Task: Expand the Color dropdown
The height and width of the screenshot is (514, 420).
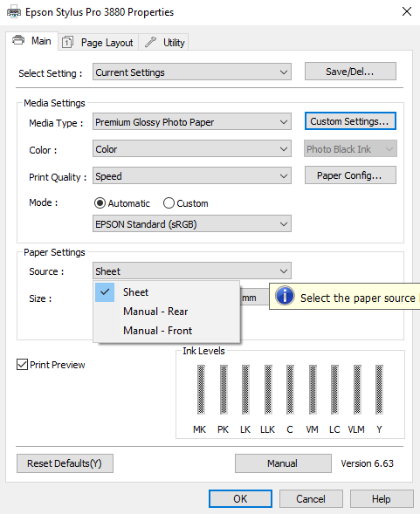Action: pos(192,149)
